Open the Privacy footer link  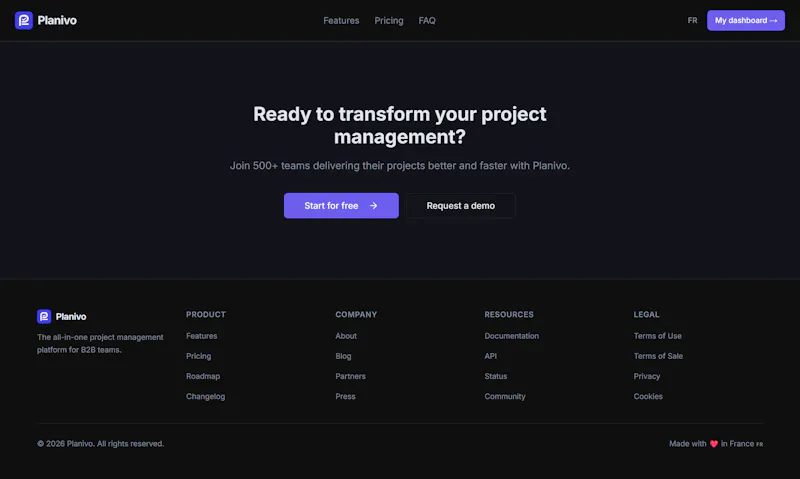coord(647,376)
